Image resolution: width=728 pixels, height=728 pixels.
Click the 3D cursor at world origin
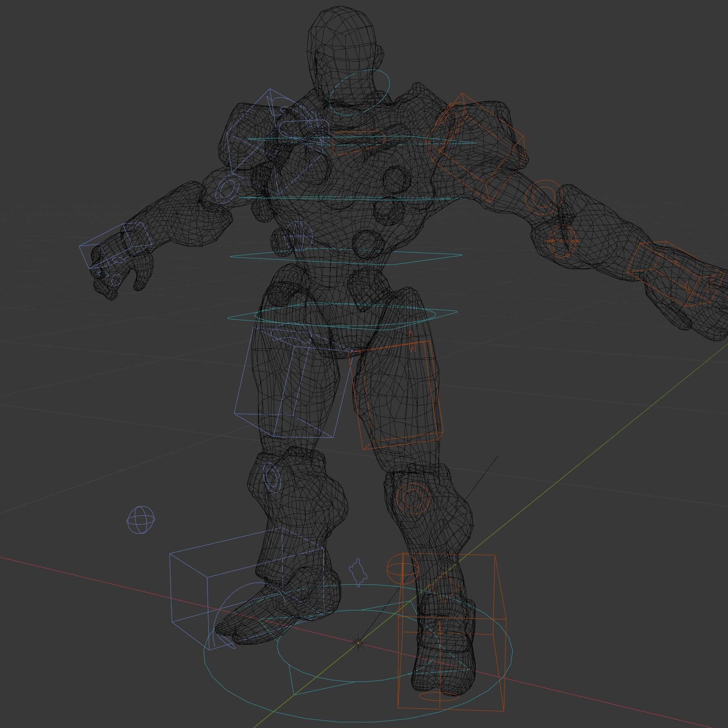coord(358,643)
